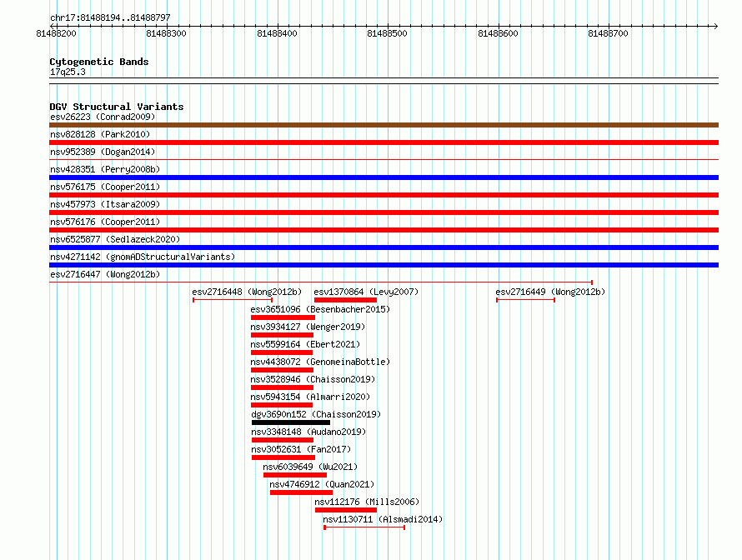Click the esv2716449 (Wong2012b) label
Image resolution: width=742 pixels, height=560 pixels.
pyautogui.click(x=550, y=292)
